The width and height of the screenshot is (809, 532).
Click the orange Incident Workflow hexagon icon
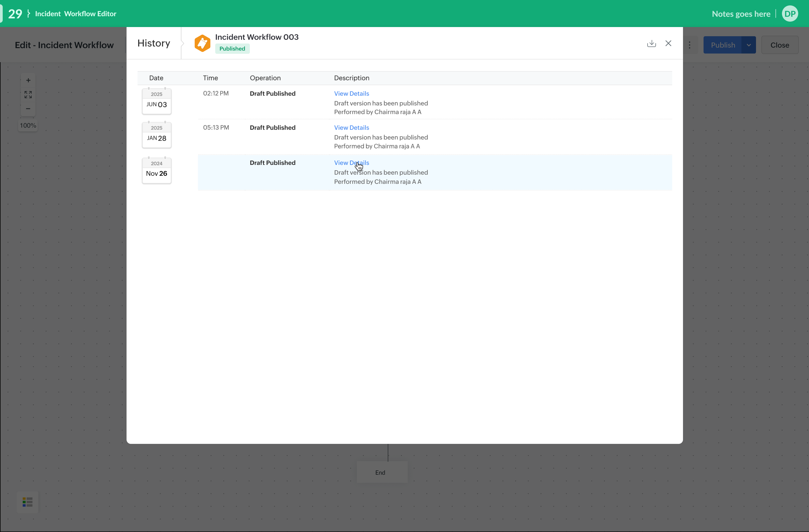[202, 44]
